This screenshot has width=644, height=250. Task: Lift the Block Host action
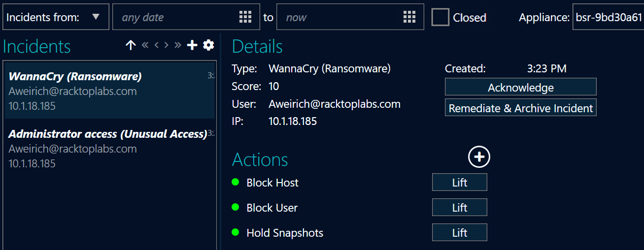point(459,183)
